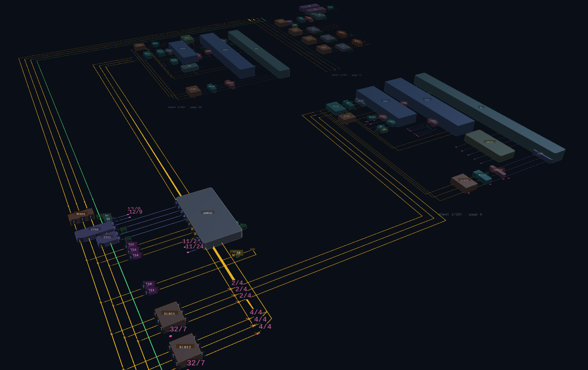Select the S13 purple component
Viewport: 588px width, 370px height.
(134, 250)
